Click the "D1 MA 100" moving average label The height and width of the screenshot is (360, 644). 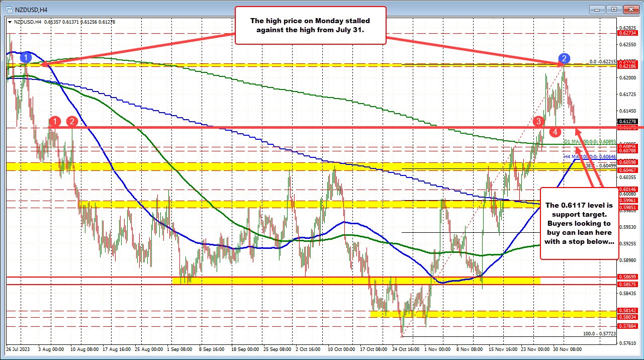click(589, 141)
